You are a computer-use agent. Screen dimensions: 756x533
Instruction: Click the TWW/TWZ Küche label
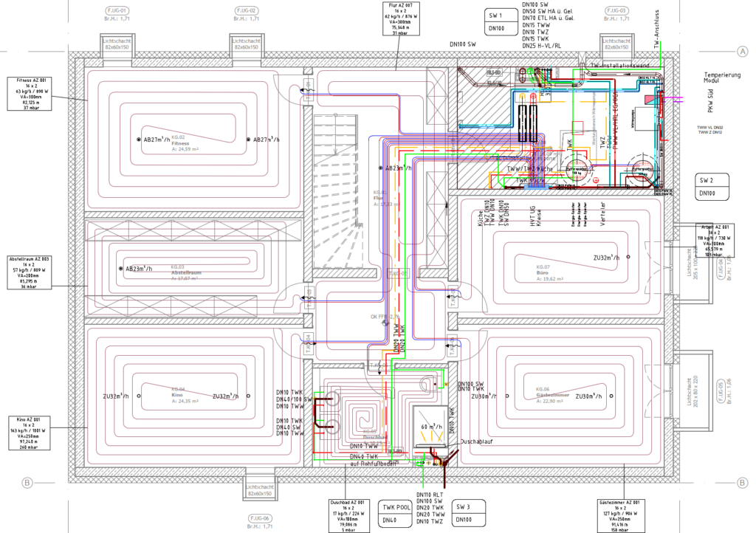pyautogui.click(x=529, y=169)
